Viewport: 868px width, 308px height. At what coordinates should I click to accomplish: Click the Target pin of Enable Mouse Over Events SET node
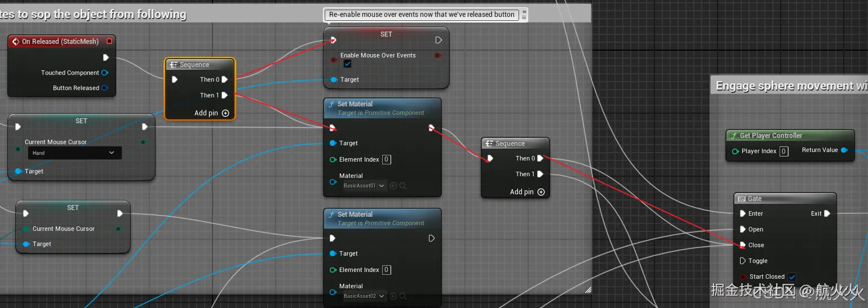pos(334,79)
